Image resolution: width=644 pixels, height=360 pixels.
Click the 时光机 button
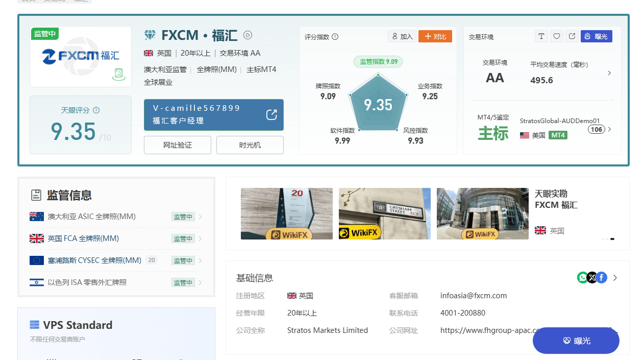[x=250, y=145]
